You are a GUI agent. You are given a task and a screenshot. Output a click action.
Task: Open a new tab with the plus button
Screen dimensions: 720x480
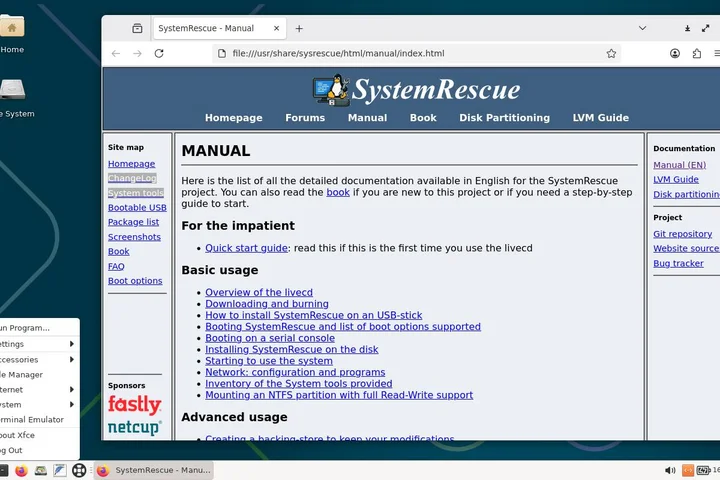[x=299, y=29]
